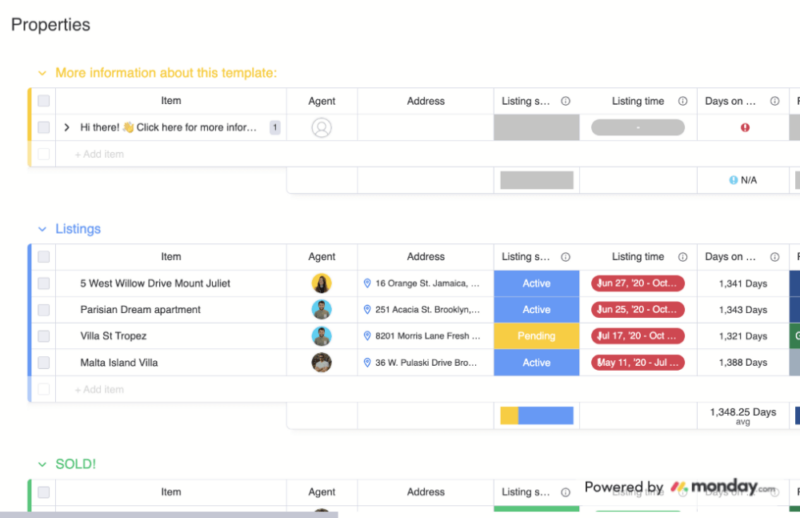Tick checkbox for 5 West Willow Drive Mount Juliet

pos(44,283)
